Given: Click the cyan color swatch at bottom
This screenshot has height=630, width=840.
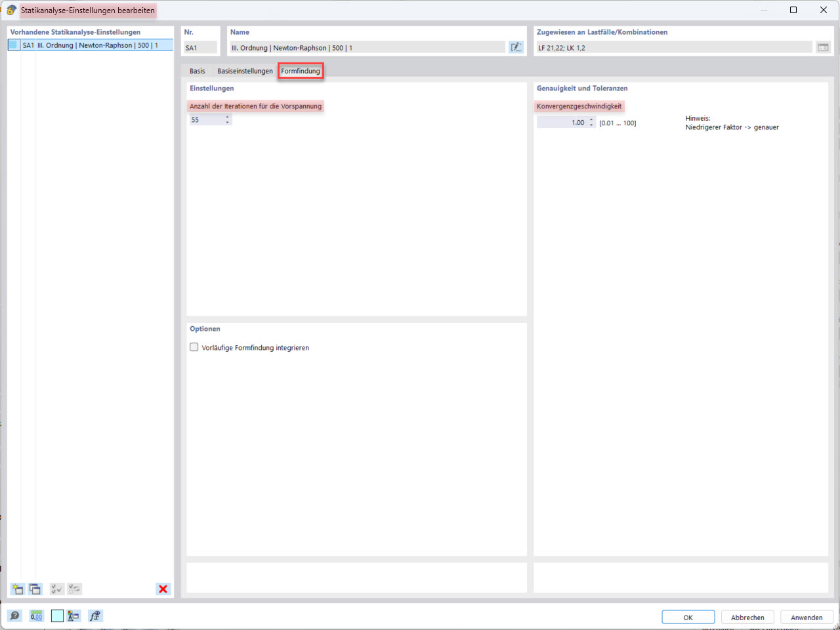Looking at the screenshot, I should [x=57, y=616].
